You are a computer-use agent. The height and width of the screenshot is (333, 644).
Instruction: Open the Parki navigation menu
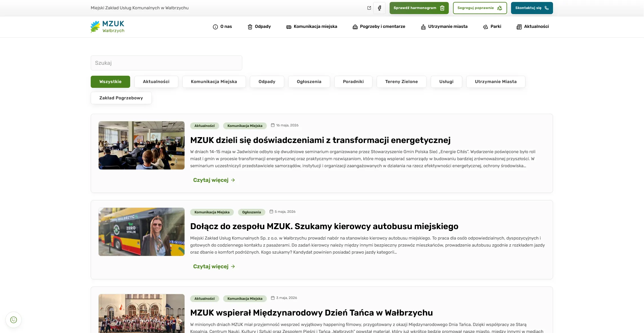(x=492, y=26)
